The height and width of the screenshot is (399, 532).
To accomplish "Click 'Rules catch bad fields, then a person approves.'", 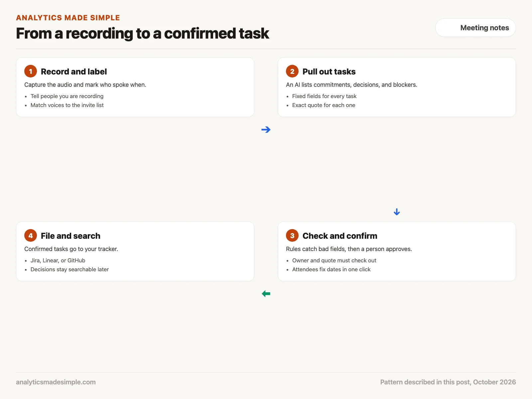I will 349,249.
